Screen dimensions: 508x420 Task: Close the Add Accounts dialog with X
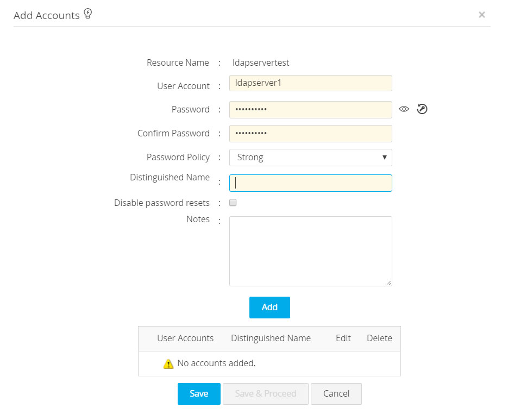click(x=481, y=15)
